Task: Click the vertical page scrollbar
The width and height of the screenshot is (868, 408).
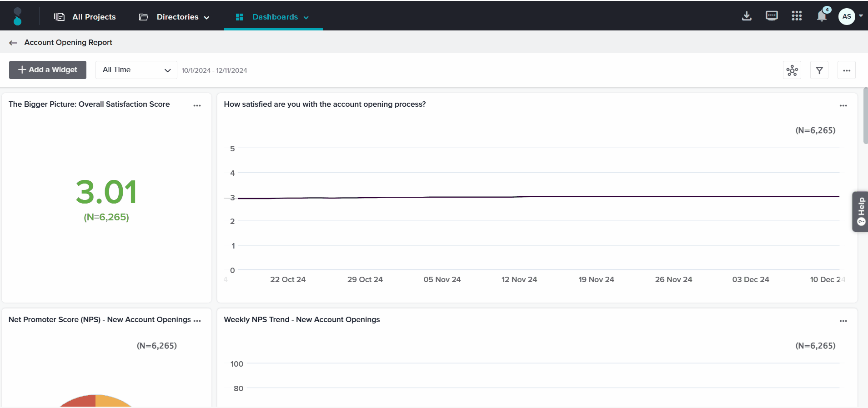Action: [865, 116]
